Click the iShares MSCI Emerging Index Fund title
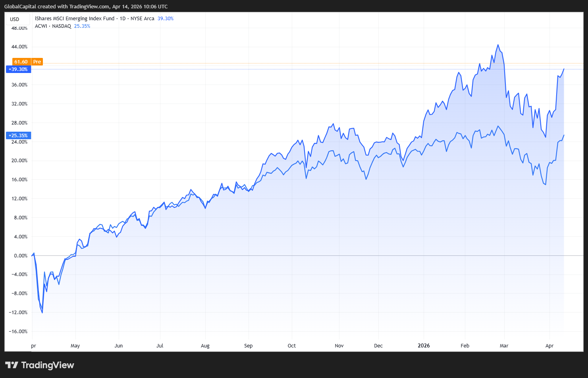Image resolution: width=588 pixels, height=378 pixels. pyautogui.click(x=75, y=19)
